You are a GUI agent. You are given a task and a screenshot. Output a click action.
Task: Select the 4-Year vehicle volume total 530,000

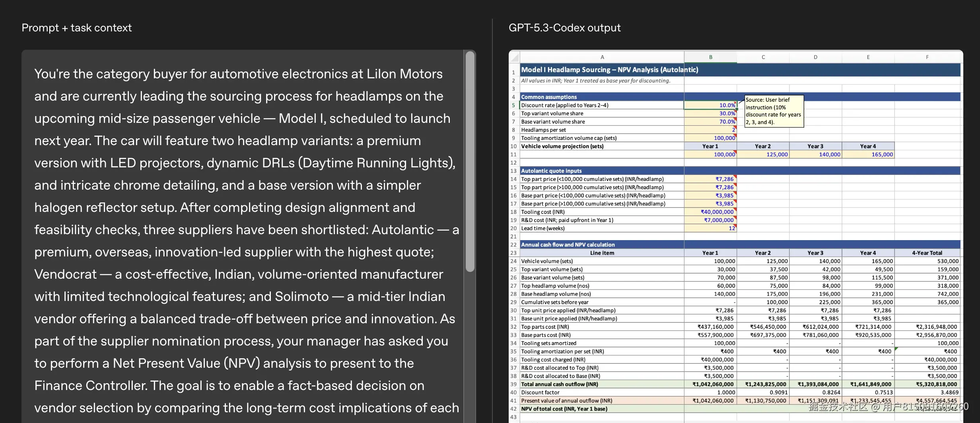click(927, 261)
